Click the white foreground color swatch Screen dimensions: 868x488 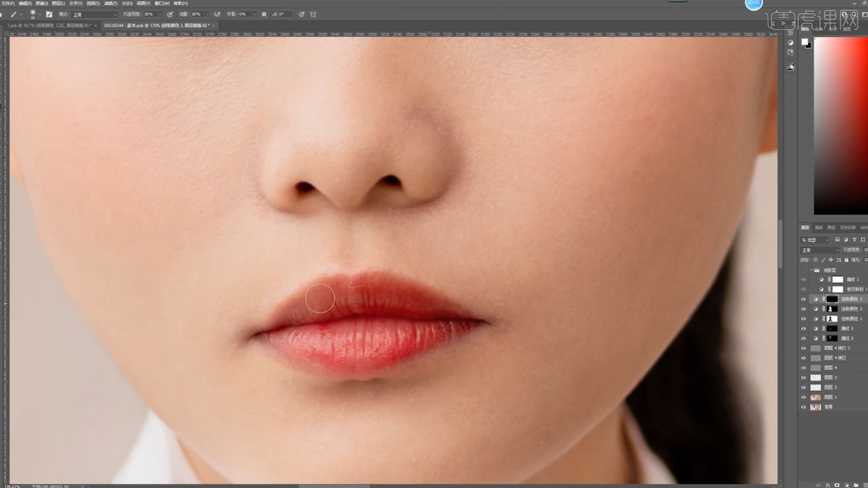point(804,42)
